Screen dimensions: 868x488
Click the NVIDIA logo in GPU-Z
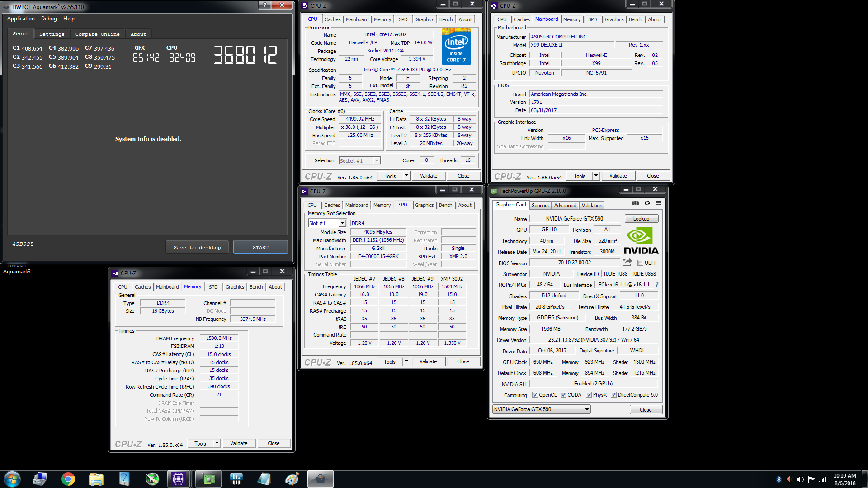[x=641, y=241]
